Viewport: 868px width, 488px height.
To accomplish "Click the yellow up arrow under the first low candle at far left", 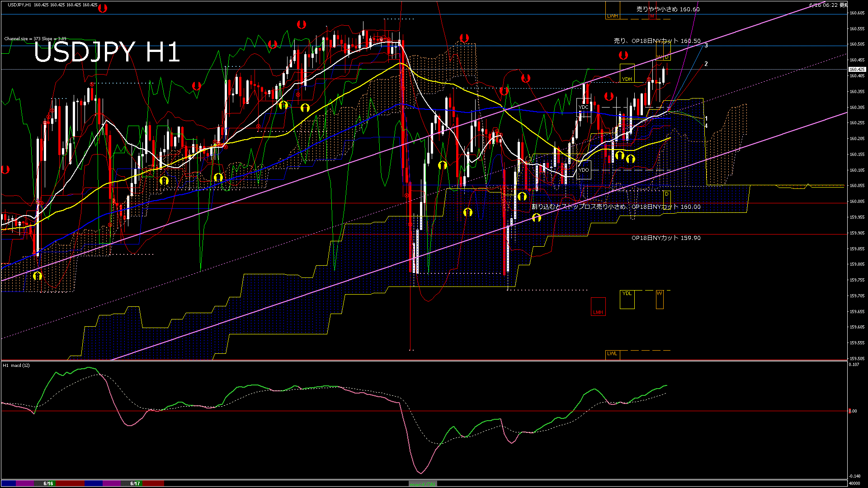I will (x=38, y=276).
